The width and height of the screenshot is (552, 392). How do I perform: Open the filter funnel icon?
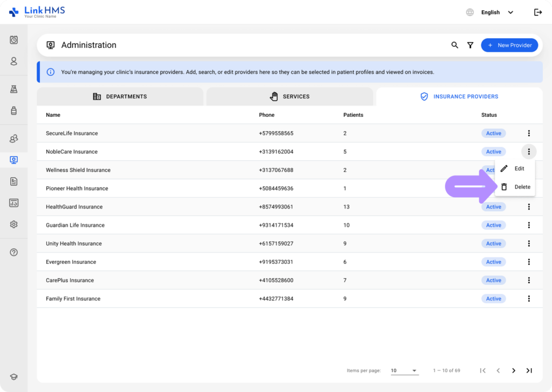(470, 45)
